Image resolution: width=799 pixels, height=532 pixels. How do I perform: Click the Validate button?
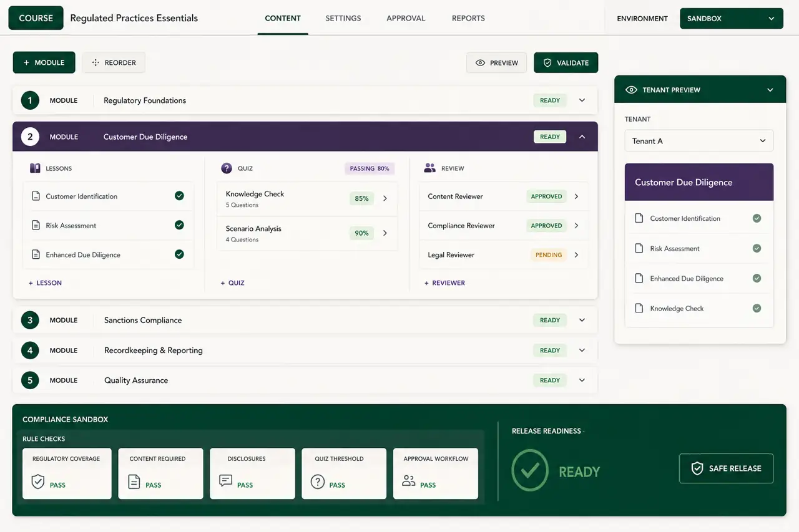pyautogui.click(x=566, y=62)
